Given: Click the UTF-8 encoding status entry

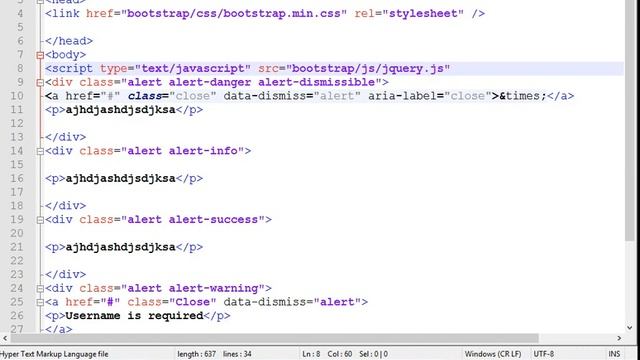Looking at the screenshot, I should [x=543, y=354].
